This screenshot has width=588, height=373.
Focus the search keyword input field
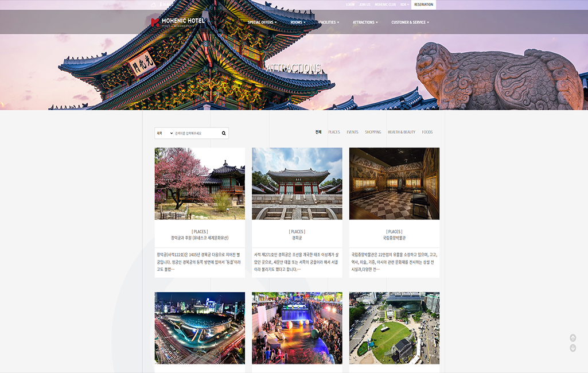[197, 133]
